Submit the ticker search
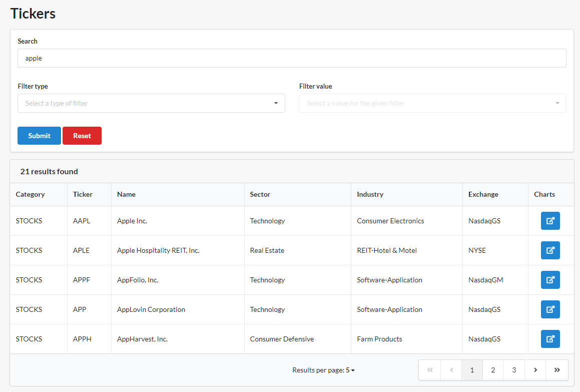580x392 pixels. pyautogui.click(x=39, y=136)
